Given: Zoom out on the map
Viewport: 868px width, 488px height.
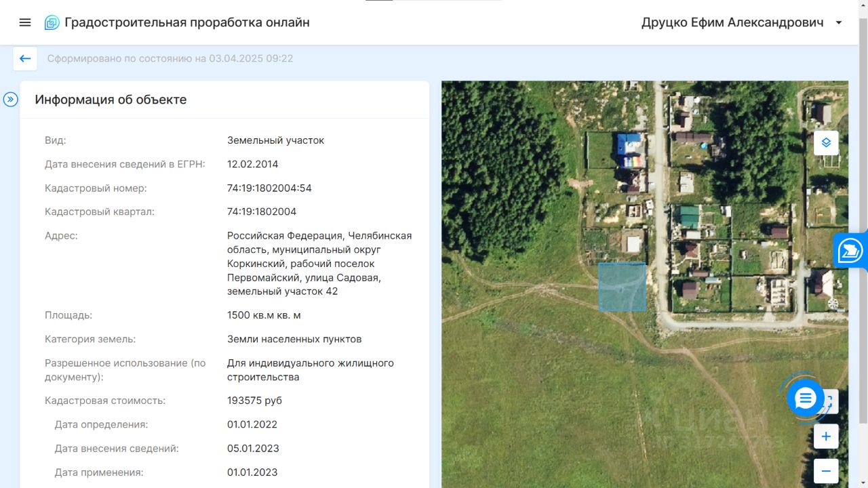Looking at the screenshot, I should tap(826, 470).
